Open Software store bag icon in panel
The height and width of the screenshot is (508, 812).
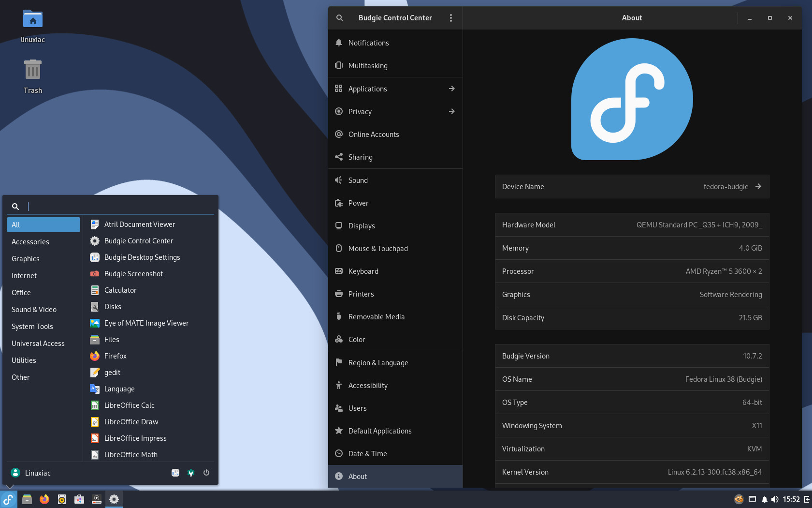tap(79, 499)
